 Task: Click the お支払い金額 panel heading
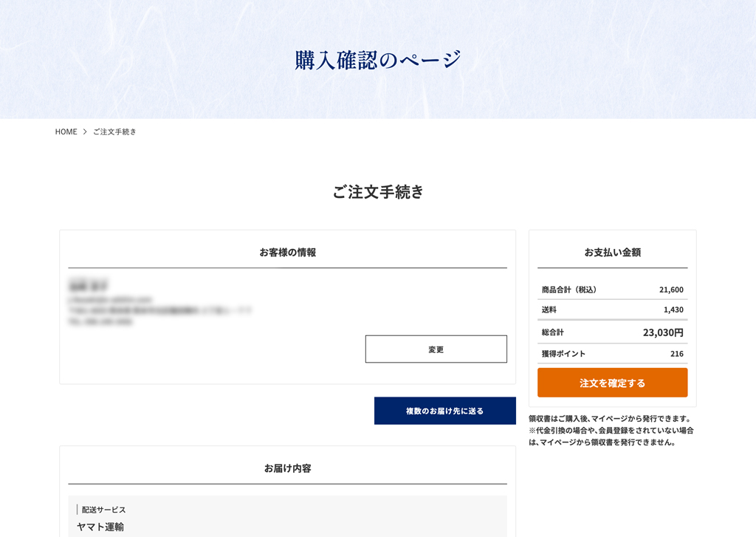click(612, 253)
